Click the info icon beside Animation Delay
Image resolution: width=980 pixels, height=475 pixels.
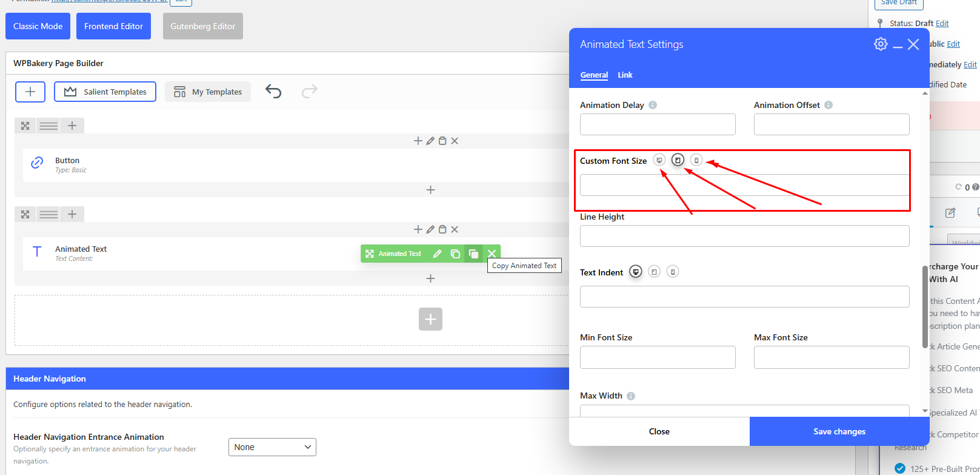click(653, 105)
